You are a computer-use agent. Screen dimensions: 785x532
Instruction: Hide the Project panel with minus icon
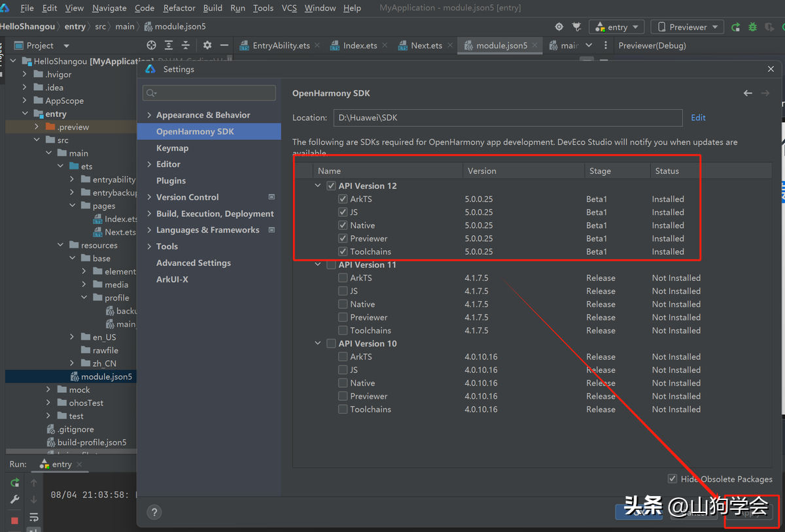[x=224, y=45]
